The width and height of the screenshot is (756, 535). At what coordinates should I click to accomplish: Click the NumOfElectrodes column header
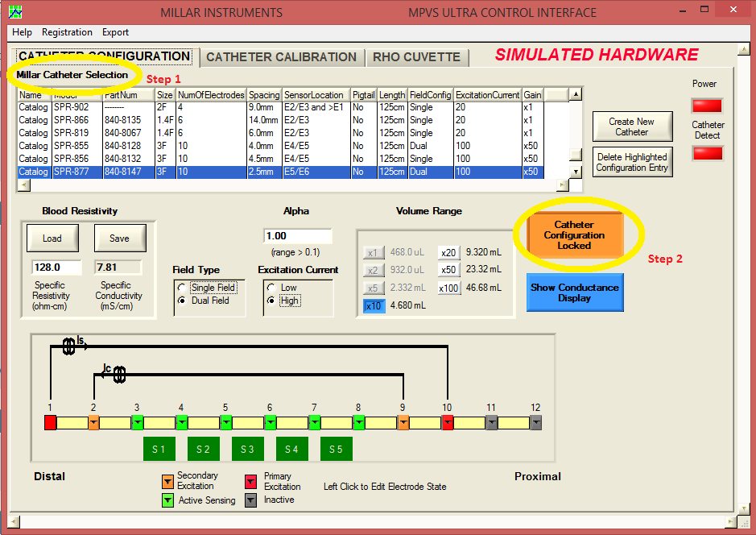tap(211, 95)
